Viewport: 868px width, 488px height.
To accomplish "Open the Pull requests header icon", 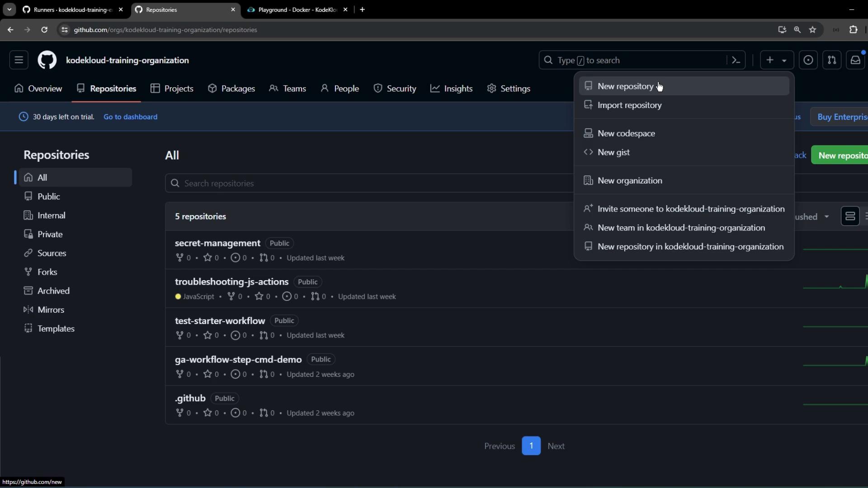I will [831, 60].
